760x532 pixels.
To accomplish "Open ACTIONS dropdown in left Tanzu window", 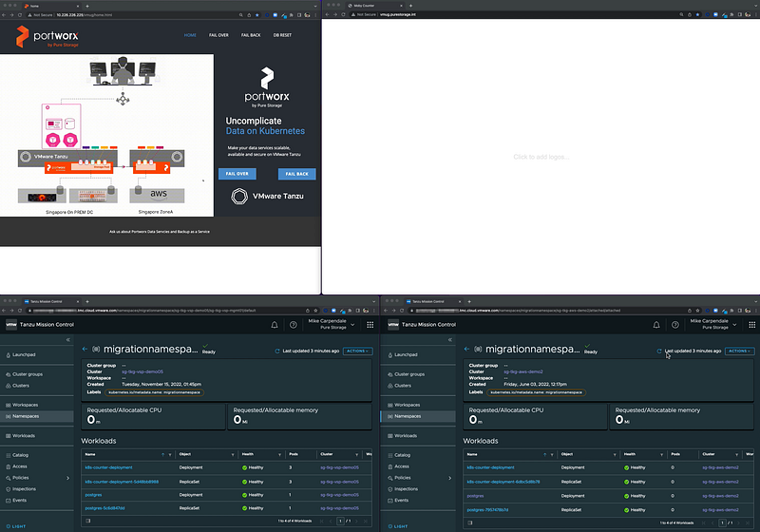I will tap(358, 351).
